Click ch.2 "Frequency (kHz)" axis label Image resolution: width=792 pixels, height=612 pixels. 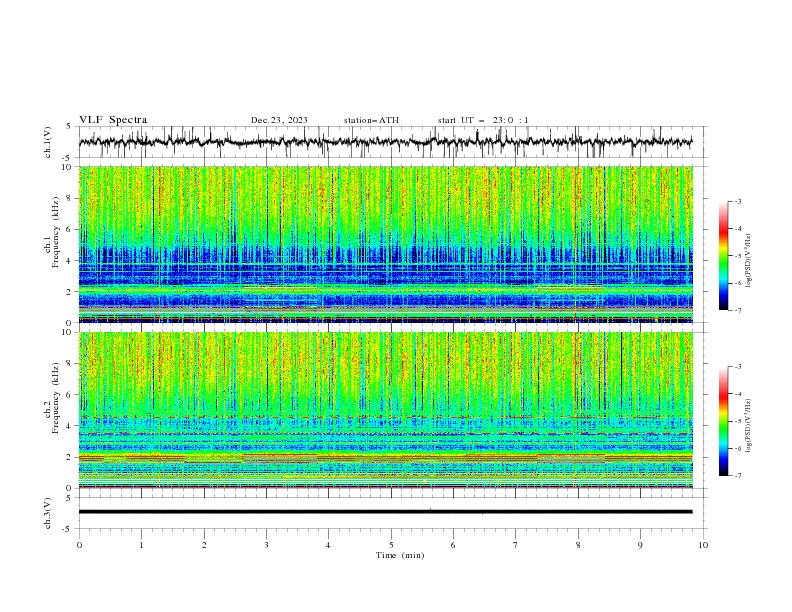tap(55, 398)
